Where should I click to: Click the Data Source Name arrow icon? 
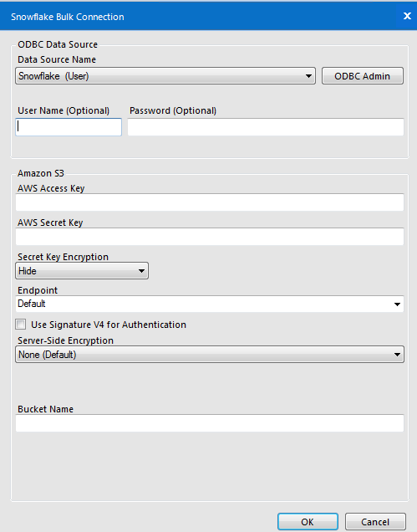(x=308, y=76)
